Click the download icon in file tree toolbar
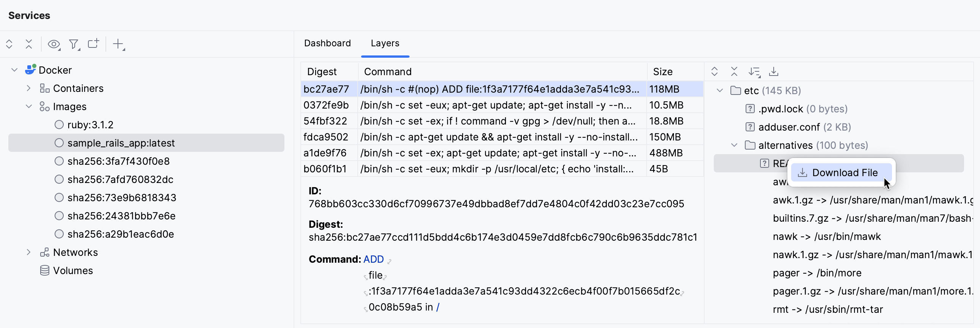980x328 pixels. [x=773, y=72]
